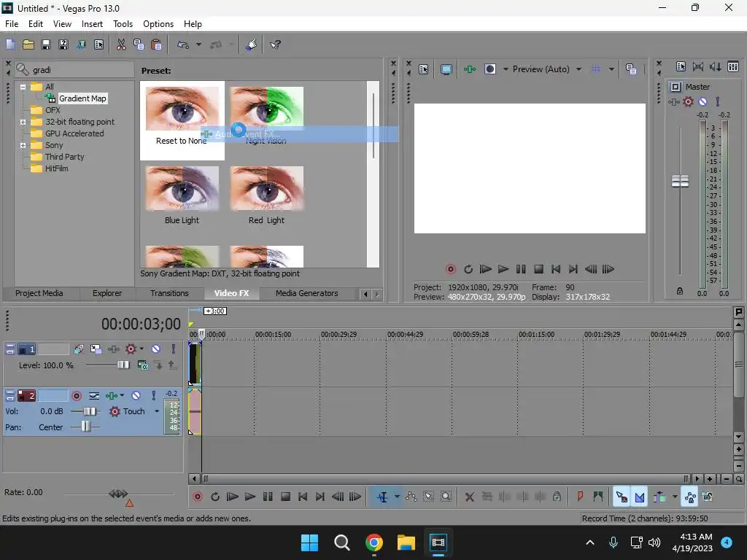Open track 1 automation settings dropdown arrow
Viewport: 747px width, 560px height.
(142, 349)
